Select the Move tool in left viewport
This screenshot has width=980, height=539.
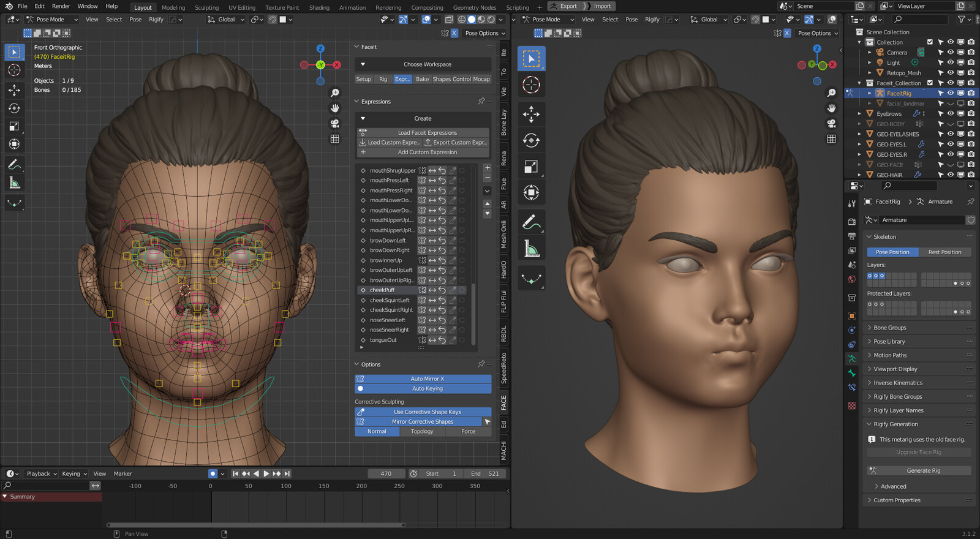point(14,90)
